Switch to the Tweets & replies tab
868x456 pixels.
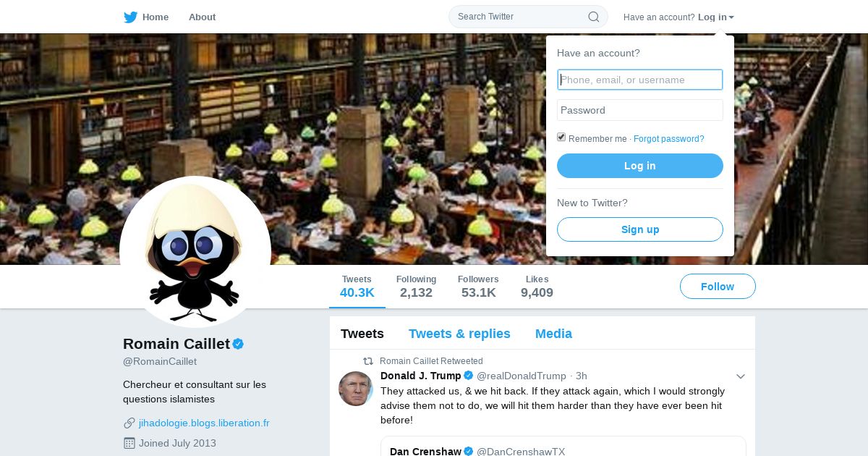(459, 334)
